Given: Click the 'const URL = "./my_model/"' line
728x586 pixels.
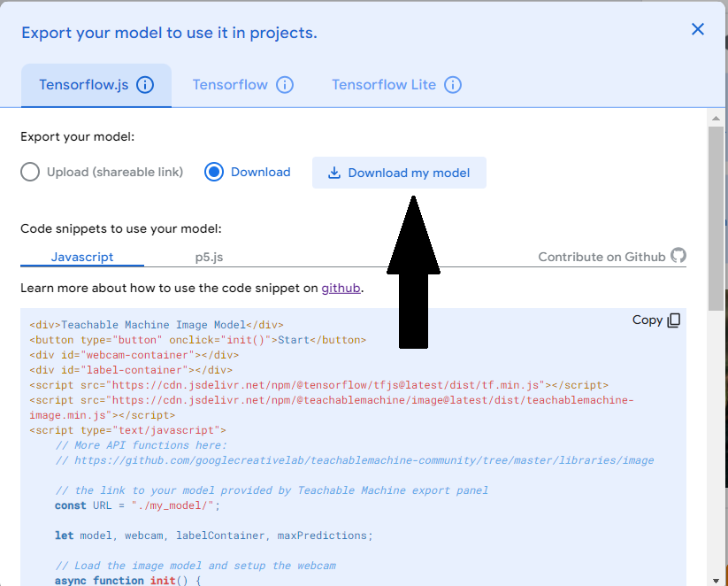Looking at the screenshot, I should pyautogui.click(x=137, y=505).
